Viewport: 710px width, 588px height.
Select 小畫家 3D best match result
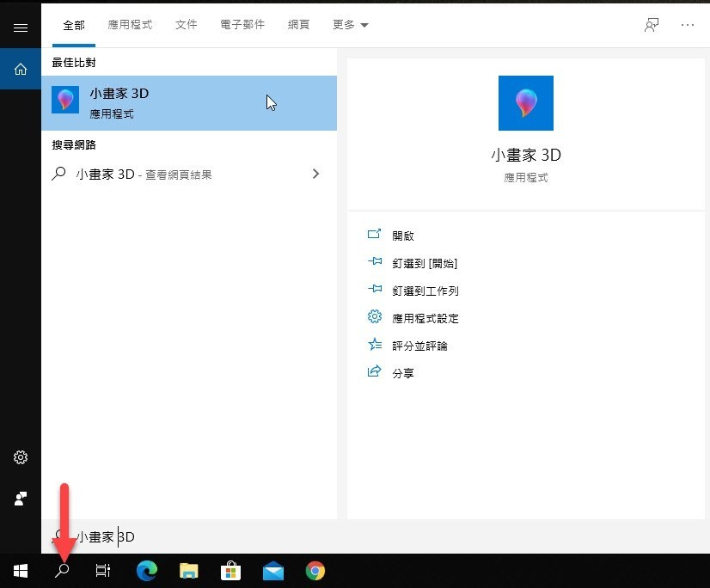tap(189, 103)
